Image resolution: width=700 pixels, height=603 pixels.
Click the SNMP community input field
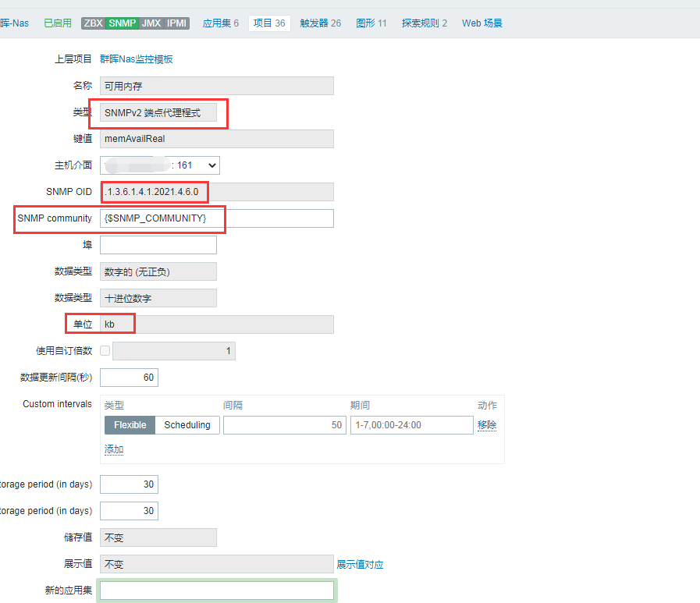click(x=216, y=218)
